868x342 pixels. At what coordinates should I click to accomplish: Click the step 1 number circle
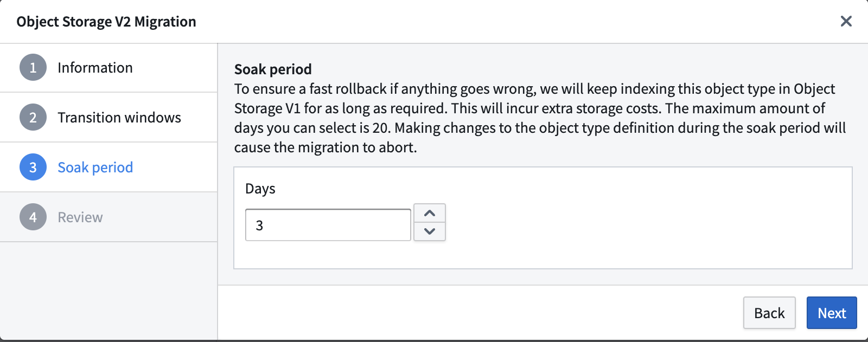click(33, 68)
